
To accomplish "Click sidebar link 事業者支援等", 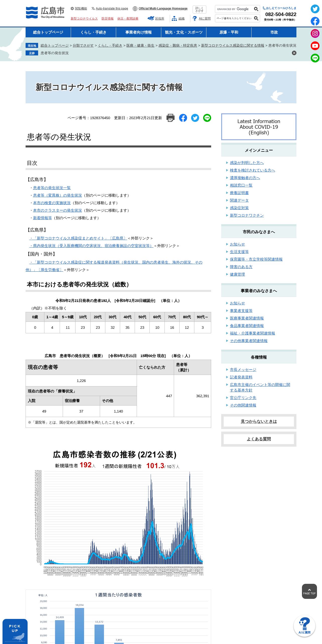I will [241, 311].
